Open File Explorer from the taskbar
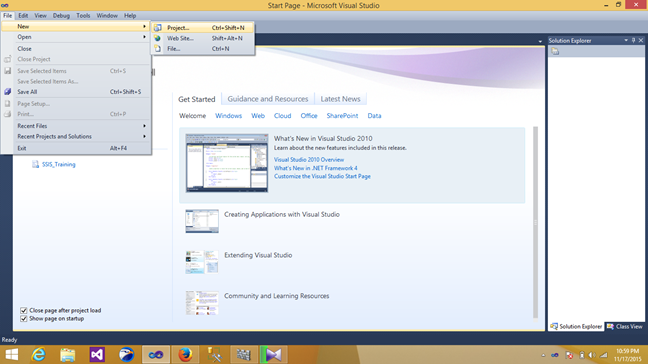Viewport: 648px width, 364px height. 67,354
